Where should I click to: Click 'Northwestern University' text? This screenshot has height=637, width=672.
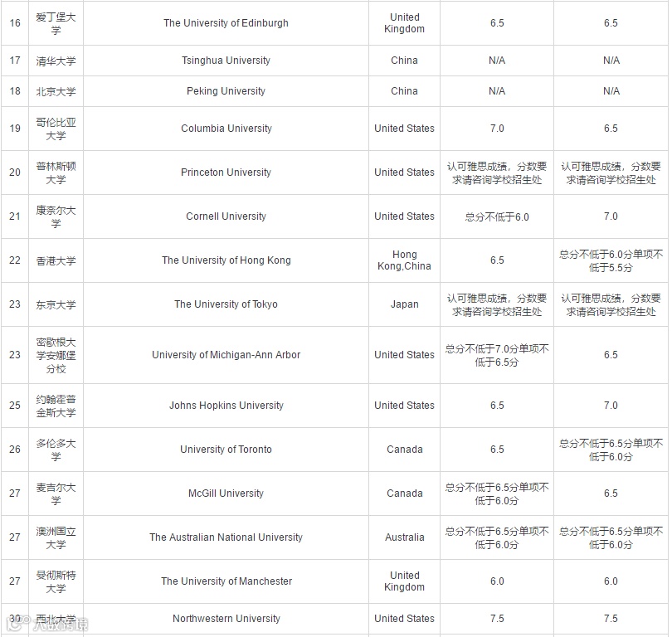(x=226, y=619)
